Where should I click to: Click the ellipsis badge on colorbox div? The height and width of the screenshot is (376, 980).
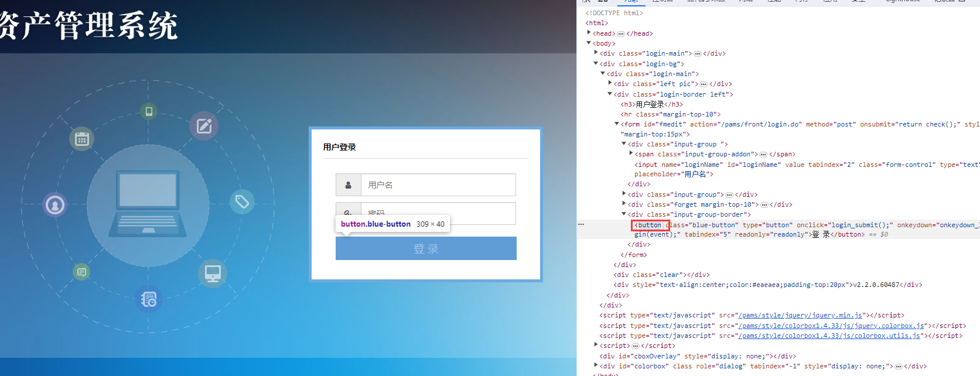(x=899, y=367)
